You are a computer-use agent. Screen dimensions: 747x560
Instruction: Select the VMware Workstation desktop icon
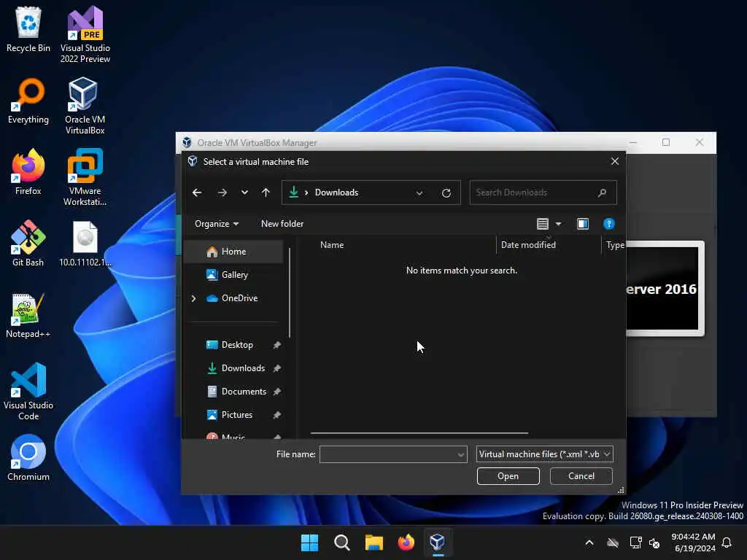pyautogui.click(x=85, y=177)
